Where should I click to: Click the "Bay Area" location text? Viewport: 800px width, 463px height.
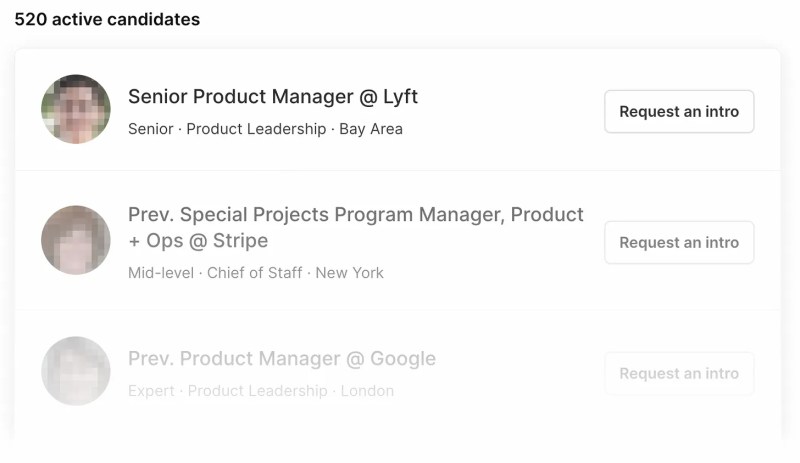click(371, 129)
